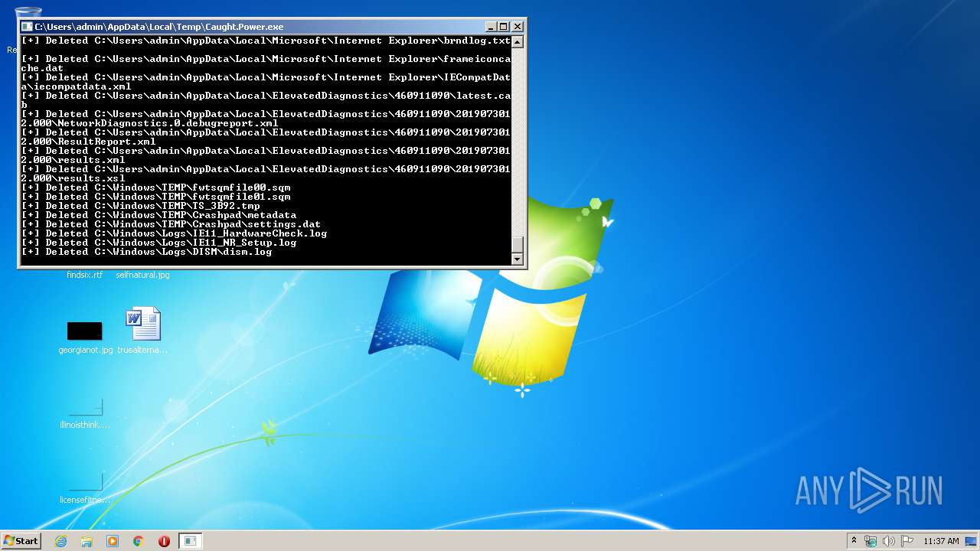
Task: Click the line deleting IS_3B92.tmp
Action: coord(141,206)
